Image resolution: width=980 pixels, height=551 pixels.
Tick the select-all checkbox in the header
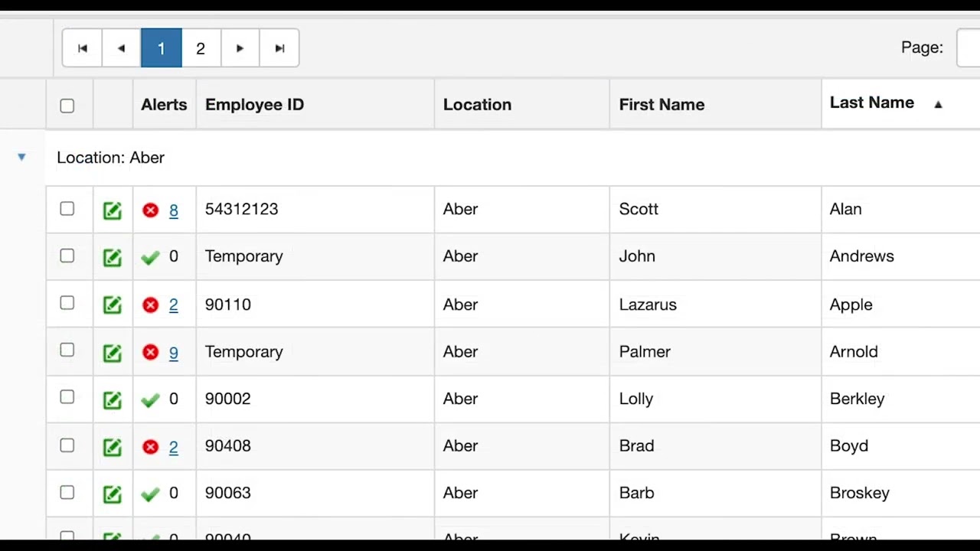[67, 106]
